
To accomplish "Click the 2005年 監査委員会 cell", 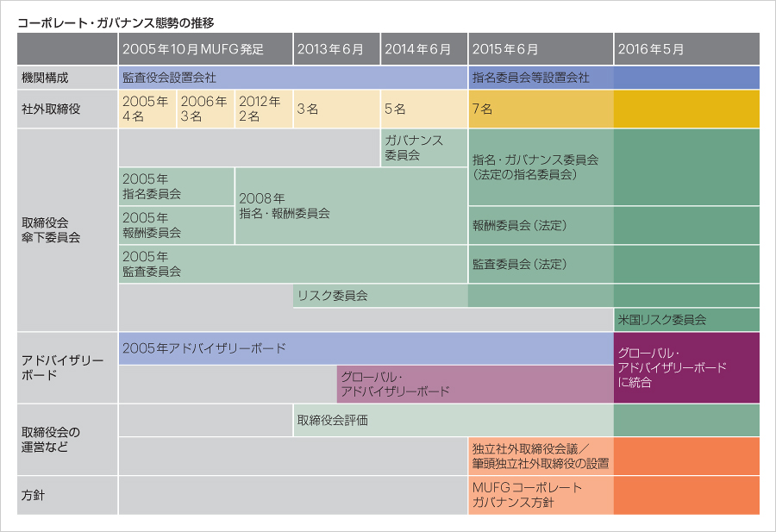I will [293, 264].
